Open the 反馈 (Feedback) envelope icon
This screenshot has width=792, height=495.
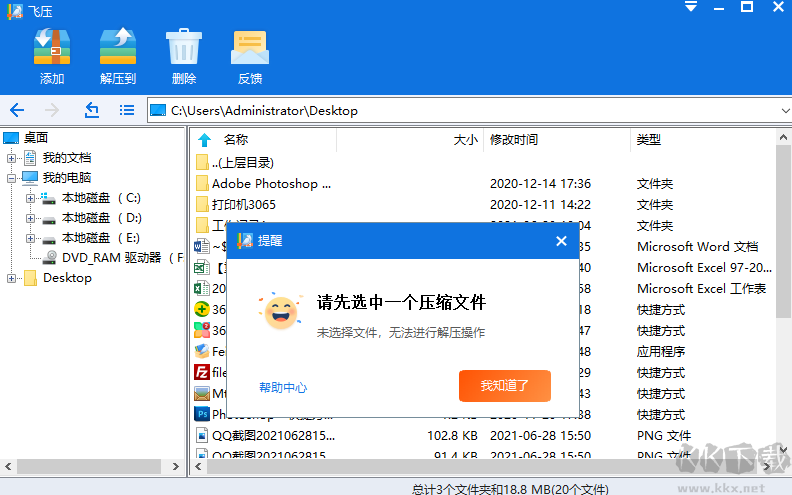point(250,47)
